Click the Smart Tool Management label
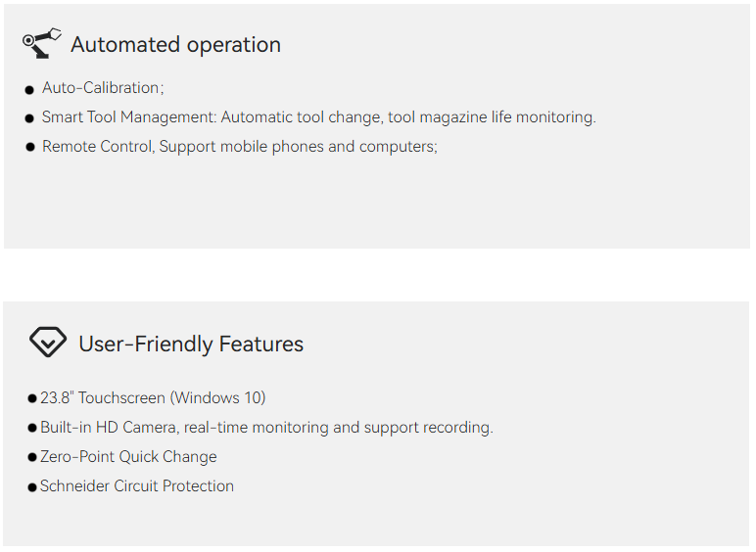The image size is (756, 552). coord(129,117)
